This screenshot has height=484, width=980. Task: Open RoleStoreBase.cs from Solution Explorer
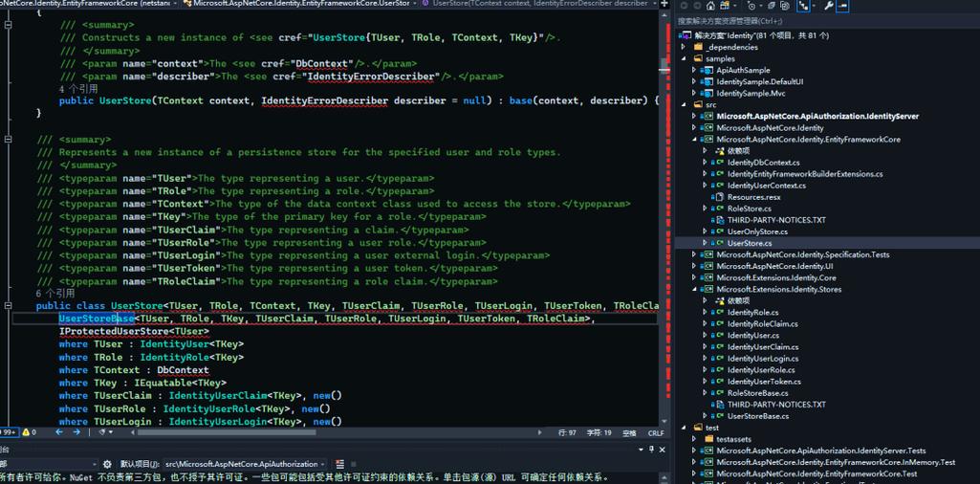(757, 393)
